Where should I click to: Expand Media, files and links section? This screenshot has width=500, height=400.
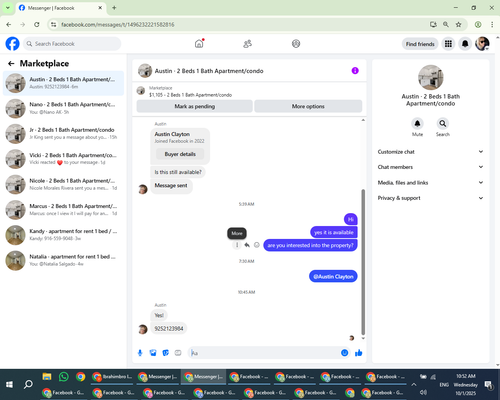click(x=430, y=182)
